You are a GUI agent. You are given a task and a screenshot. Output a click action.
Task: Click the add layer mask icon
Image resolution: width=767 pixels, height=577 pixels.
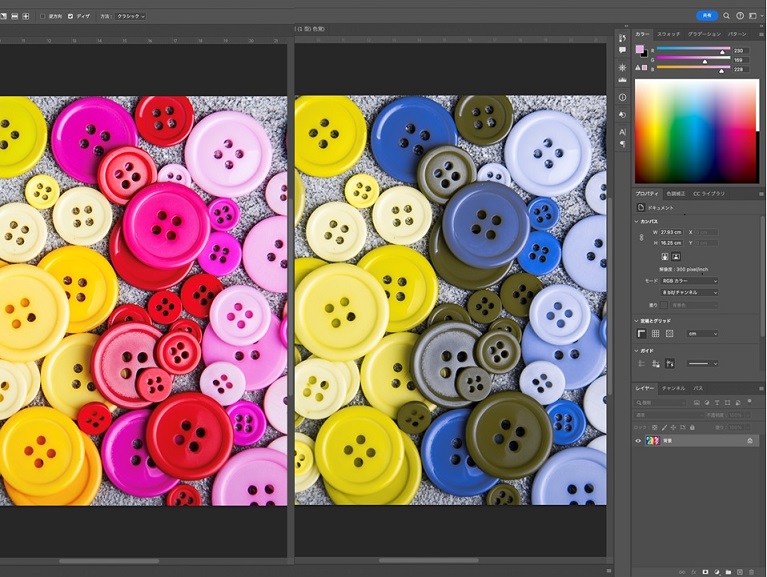coord(705,572)
